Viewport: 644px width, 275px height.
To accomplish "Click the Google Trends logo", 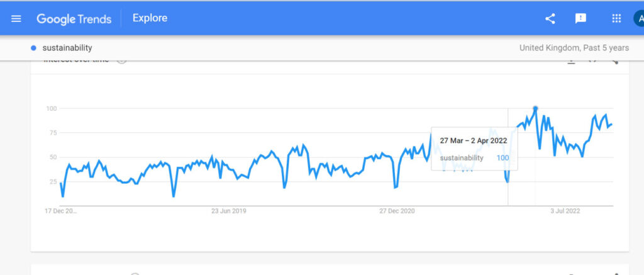I will 74,18.
